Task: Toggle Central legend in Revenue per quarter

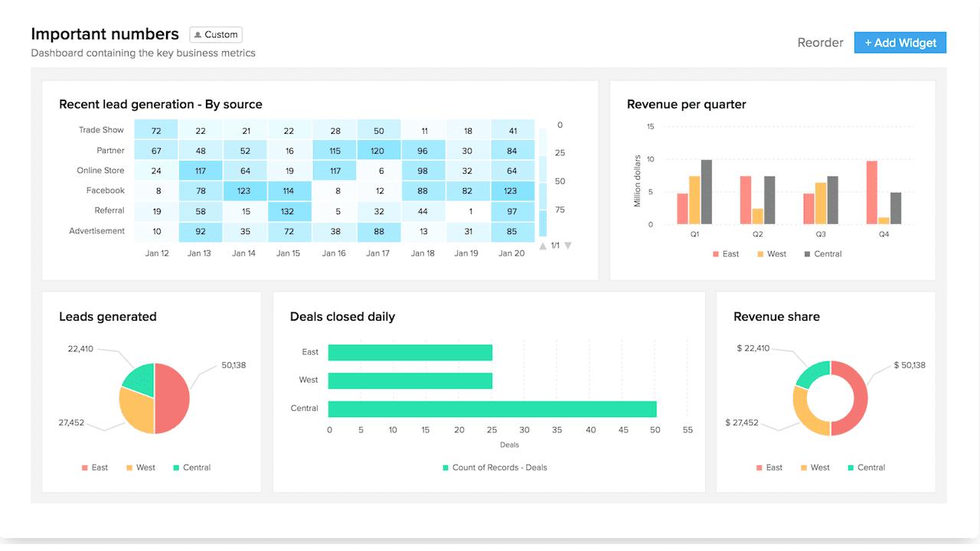Action: [822, 254]
